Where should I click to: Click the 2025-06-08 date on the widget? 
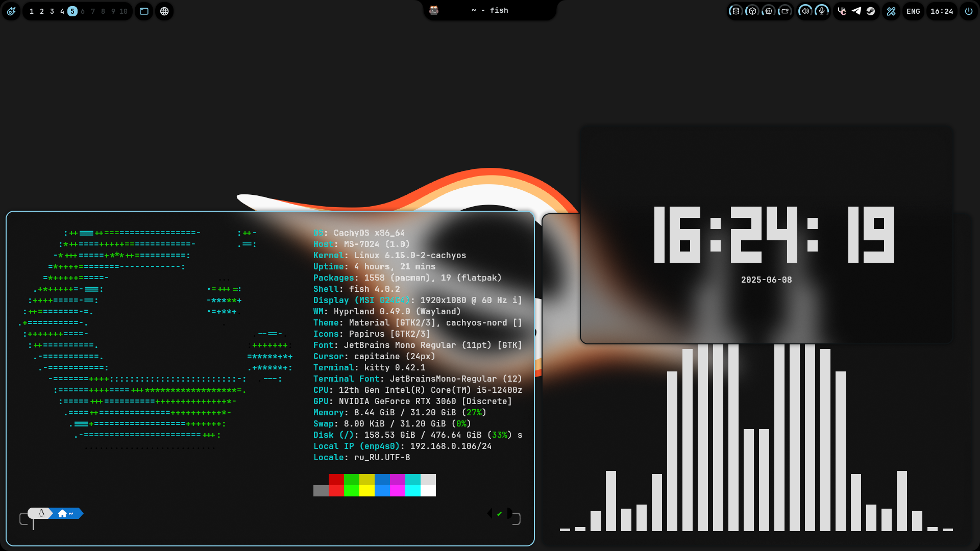pyautogui.click(x=766, y=280)
